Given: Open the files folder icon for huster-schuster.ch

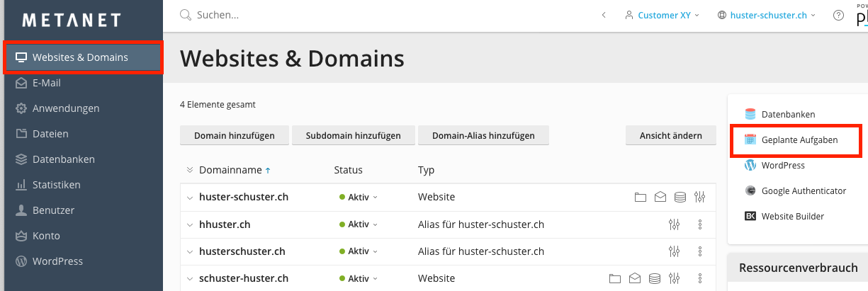Looking at the screenshot, I should 641,197.
